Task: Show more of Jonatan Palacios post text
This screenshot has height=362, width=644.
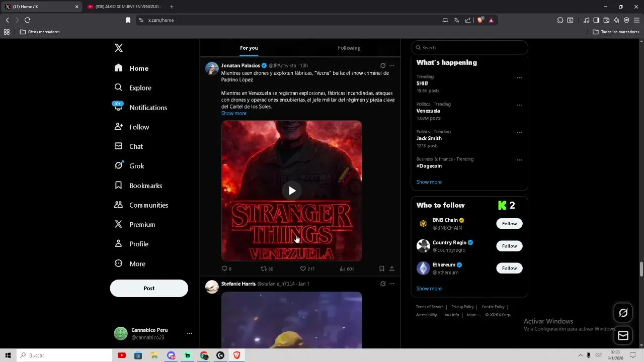Action: click(234, 113)
